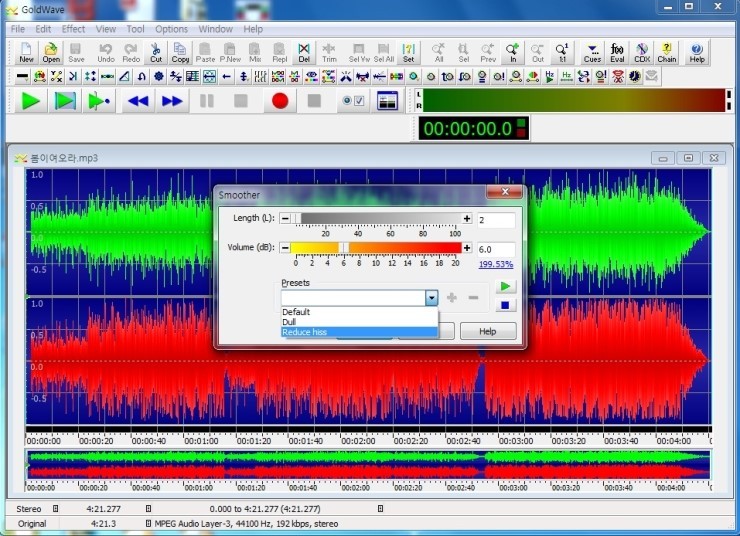Decrease Length with the minus button

[x=285, y=218]
